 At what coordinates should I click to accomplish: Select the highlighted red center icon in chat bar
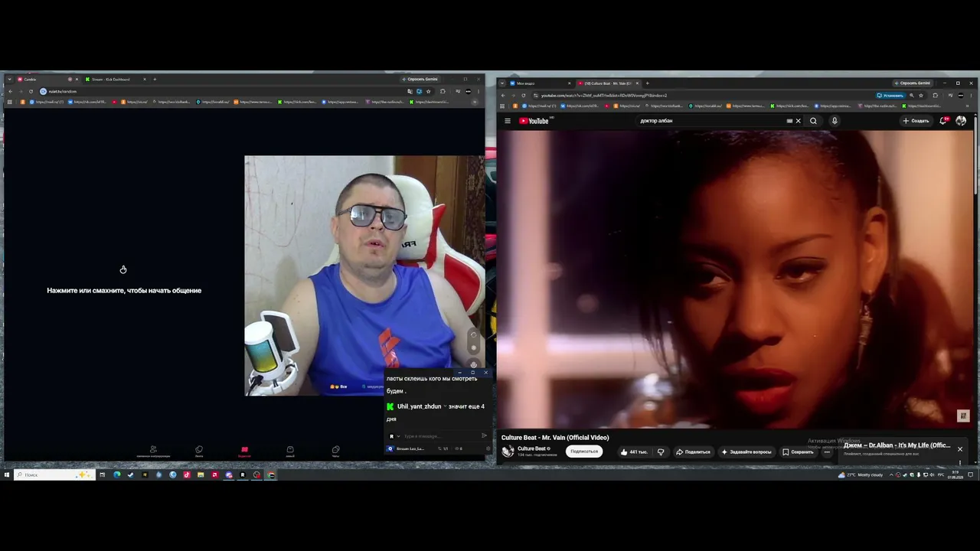244,452
